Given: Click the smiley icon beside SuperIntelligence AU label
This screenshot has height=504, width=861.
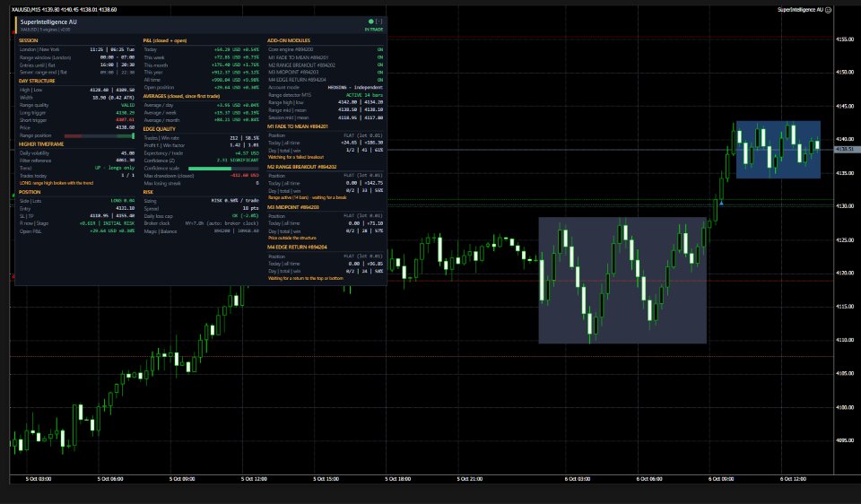Looking at the screenshot, I should (828, 9).
